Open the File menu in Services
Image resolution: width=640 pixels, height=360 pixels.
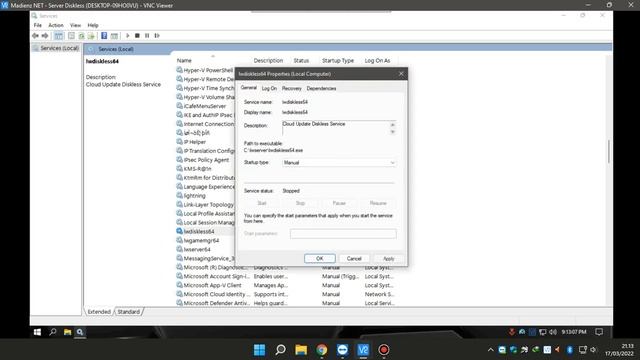pyautogui.click(x=38, y=25)
